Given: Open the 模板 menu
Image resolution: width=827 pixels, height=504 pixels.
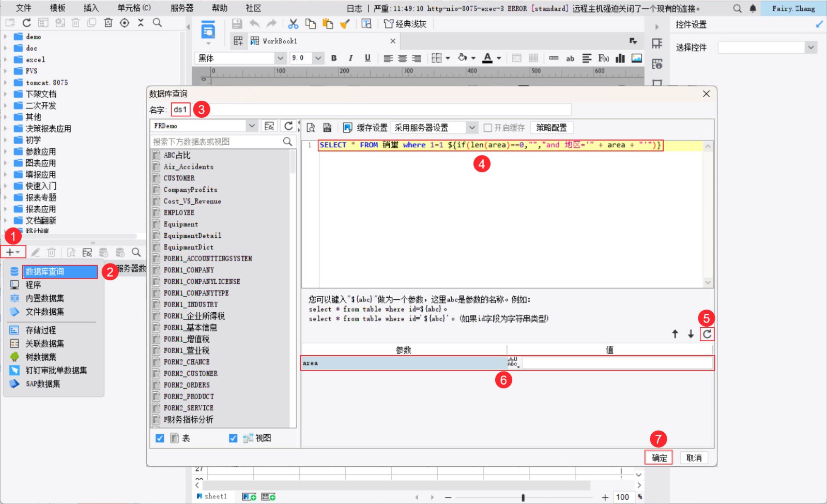Looking at the screenshot, I should click(57, 8).
